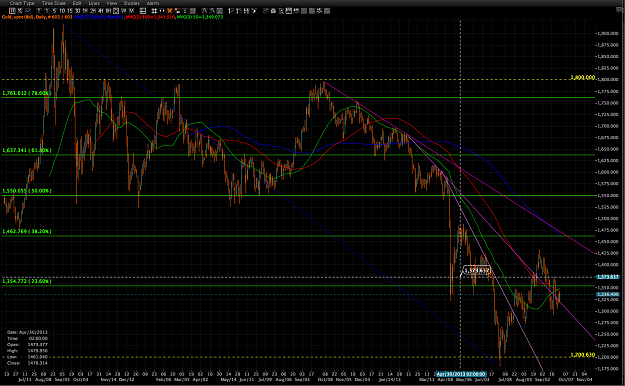The height and width of the screenshot is (386, 625).
Task: Select the 1,550.055 (50.00%) Fibonacci label
Action: click(27, 191)
